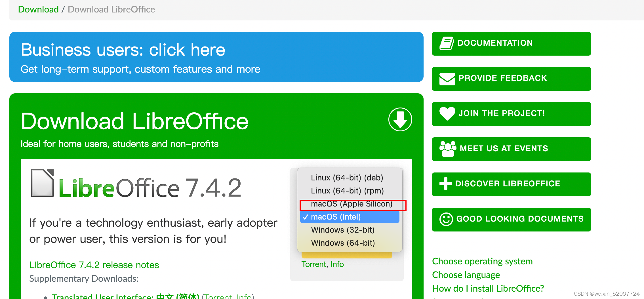Open the DOCUMENTATION button
The height and width of the screenshot is (299, 644).
tap(511, 44)
